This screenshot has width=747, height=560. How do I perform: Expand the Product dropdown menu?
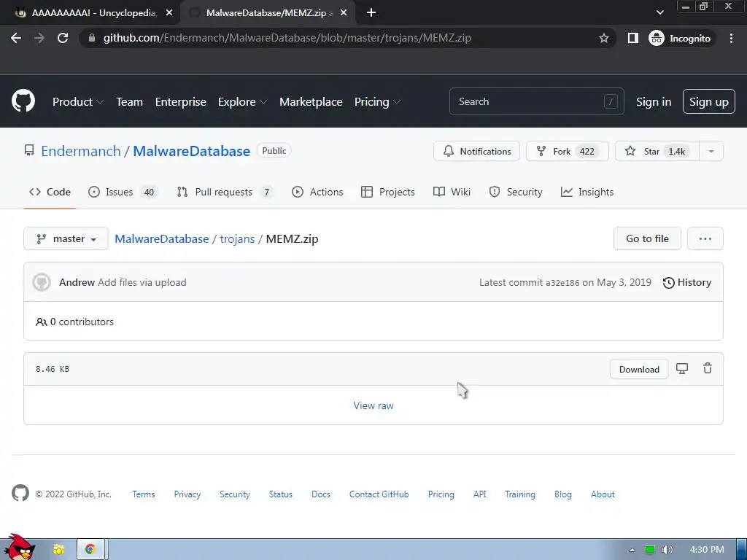[78, 102]
